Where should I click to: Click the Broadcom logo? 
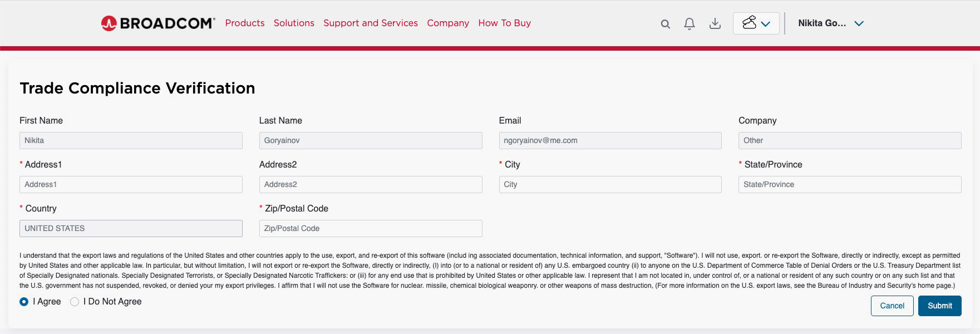coord(157,23)
